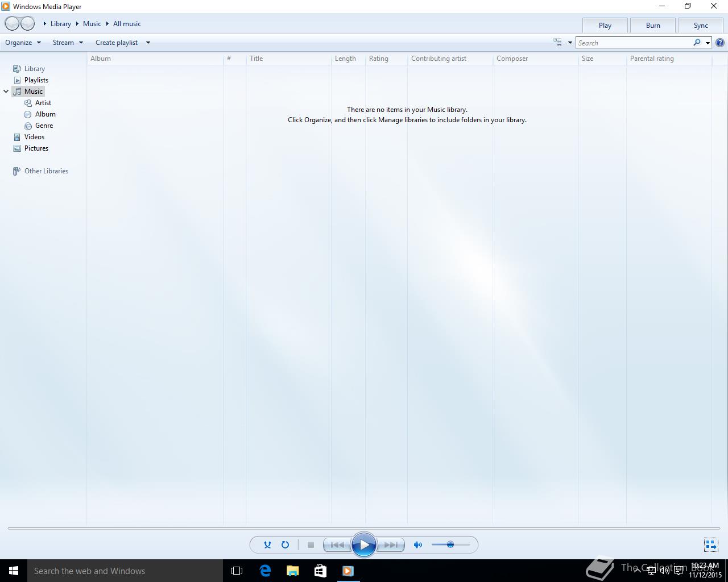The height and width of the screenshot is (582, 728).
Task: Open the Create playlist dropdown arrow
Action: (x=148, y=43)
